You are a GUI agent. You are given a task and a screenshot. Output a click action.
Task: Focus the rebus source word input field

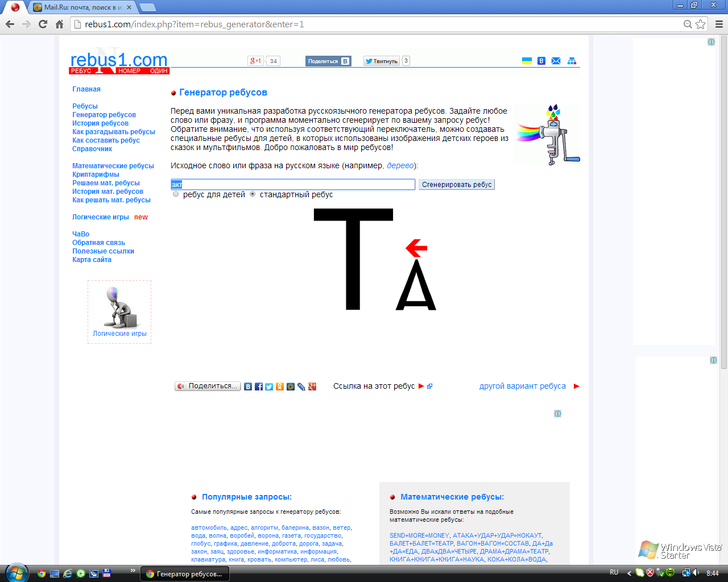click(x=293, y=185)
